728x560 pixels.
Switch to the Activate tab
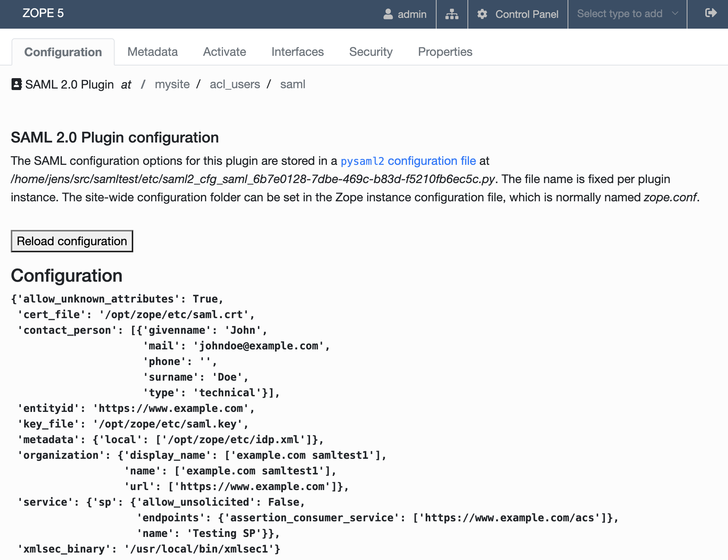[x=224, y=52]
